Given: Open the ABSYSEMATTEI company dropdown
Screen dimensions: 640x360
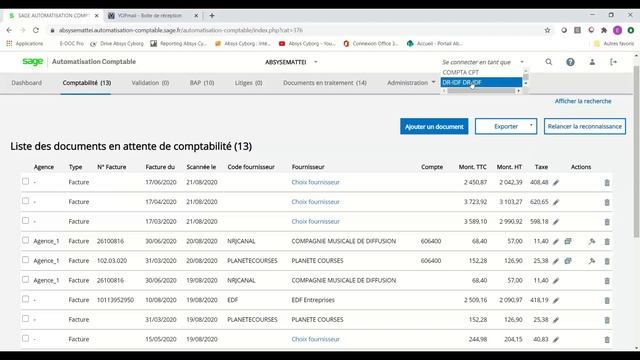Looking at the screenshot, I should [x=291, y=62].
